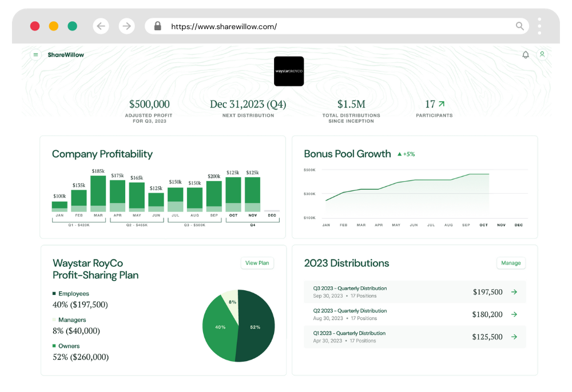Click the search magnifier in the address bar

(519, 26)
